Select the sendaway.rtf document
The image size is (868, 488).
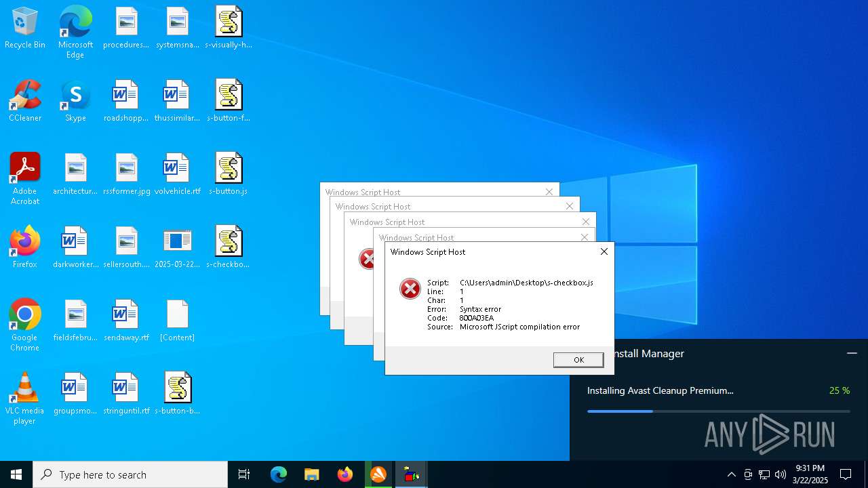pos(126,321)
